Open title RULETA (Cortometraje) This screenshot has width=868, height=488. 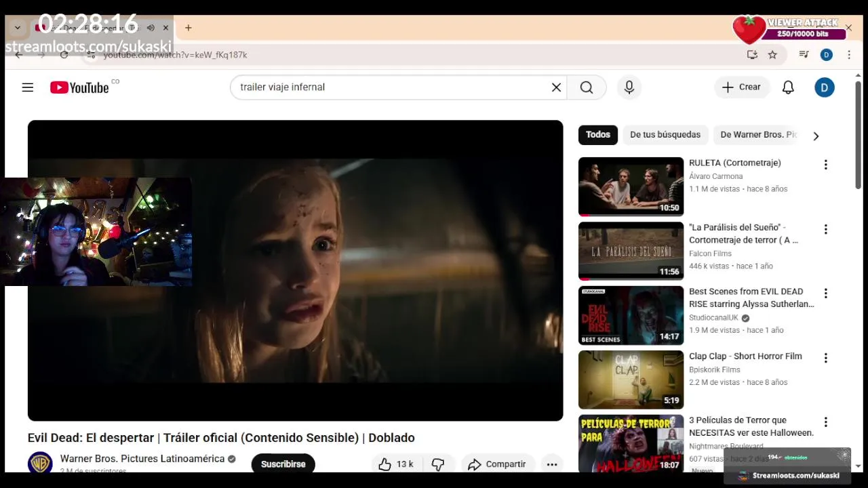(735, 163)
